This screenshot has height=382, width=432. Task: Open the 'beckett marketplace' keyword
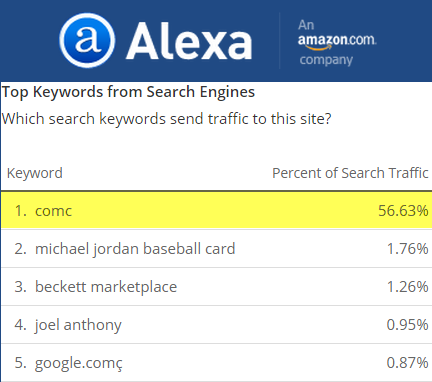point(106,287)
